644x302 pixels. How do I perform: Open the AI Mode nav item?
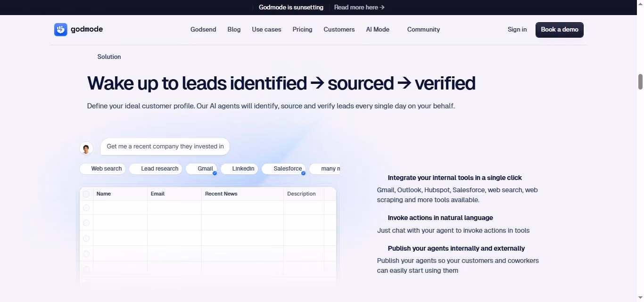(378, 29)
